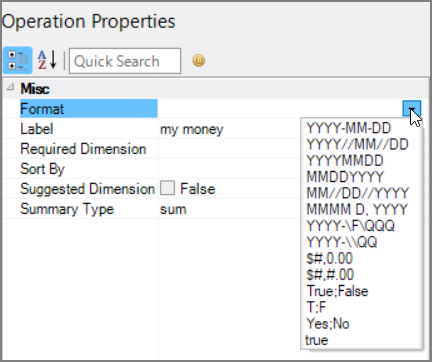Edit the 'my money' label value
The image size is (432, 362).
click(192, 129)
